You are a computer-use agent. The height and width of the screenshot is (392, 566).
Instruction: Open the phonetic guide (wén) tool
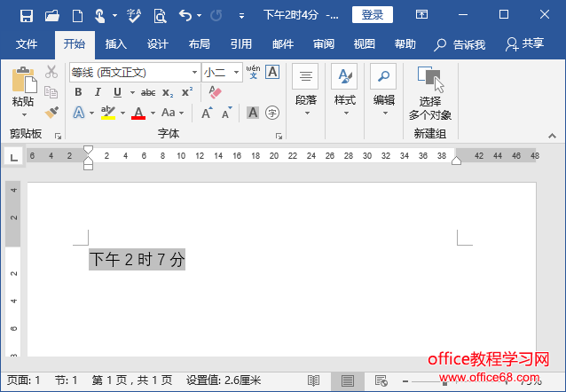tap(253, 72)
